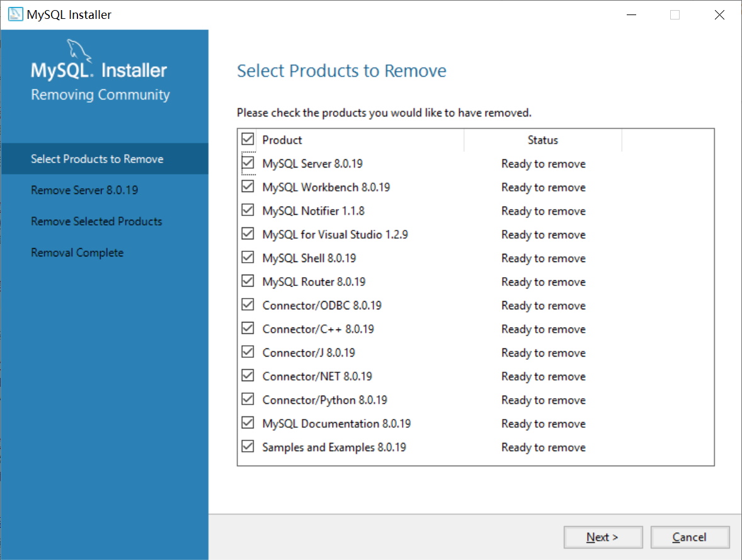Select the MySQL Notifier 1.1.8 product name
The width and height of the screenshot is (742, 560).
[x=313, y=211]
